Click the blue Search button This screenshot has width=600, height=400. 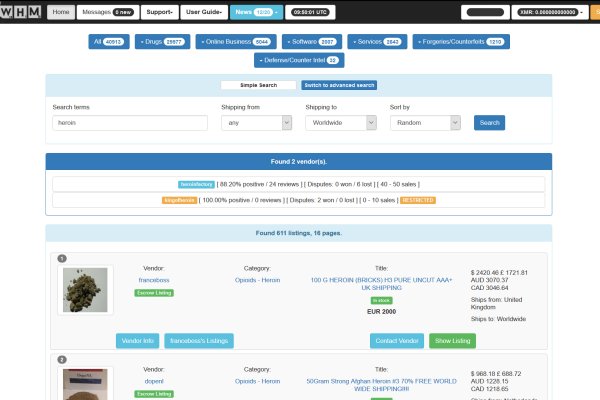pyautogui.click(x=489, y=123)
